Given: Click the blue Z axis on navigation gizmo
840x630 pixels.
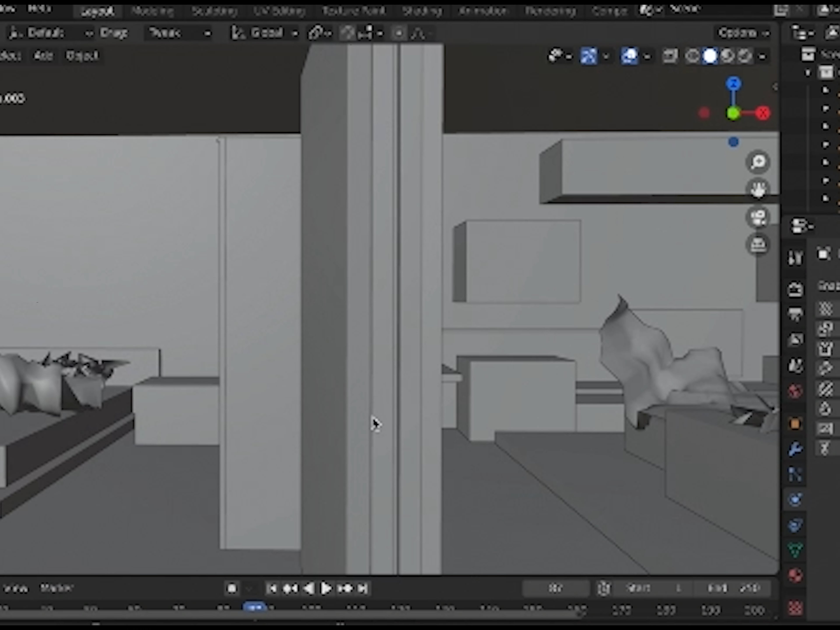Looking at the screenshot, I should [733, 83].
